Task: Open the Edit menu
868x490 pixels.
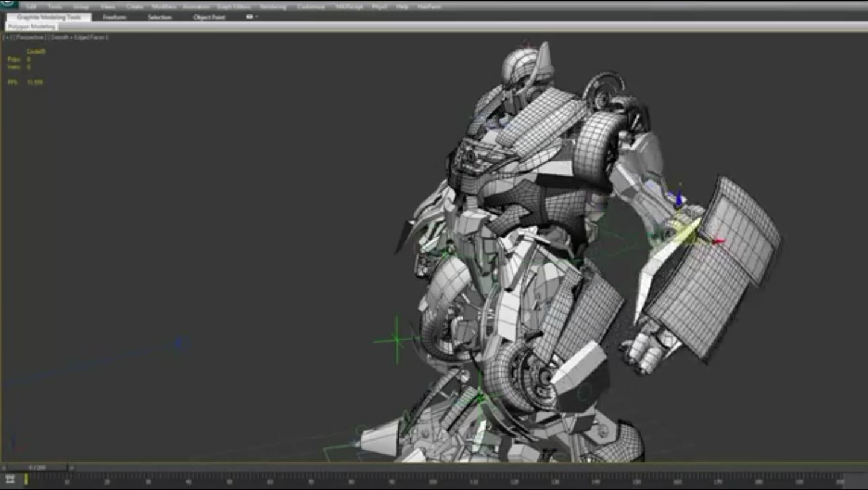Action: coord(31,7)
